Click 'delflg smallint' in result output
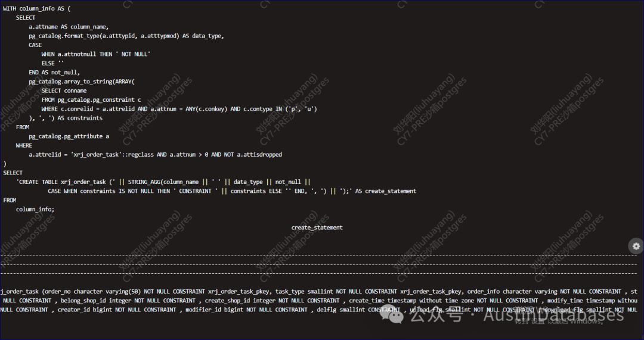Screen dimensions: 644x340 [x=341, y=310]
